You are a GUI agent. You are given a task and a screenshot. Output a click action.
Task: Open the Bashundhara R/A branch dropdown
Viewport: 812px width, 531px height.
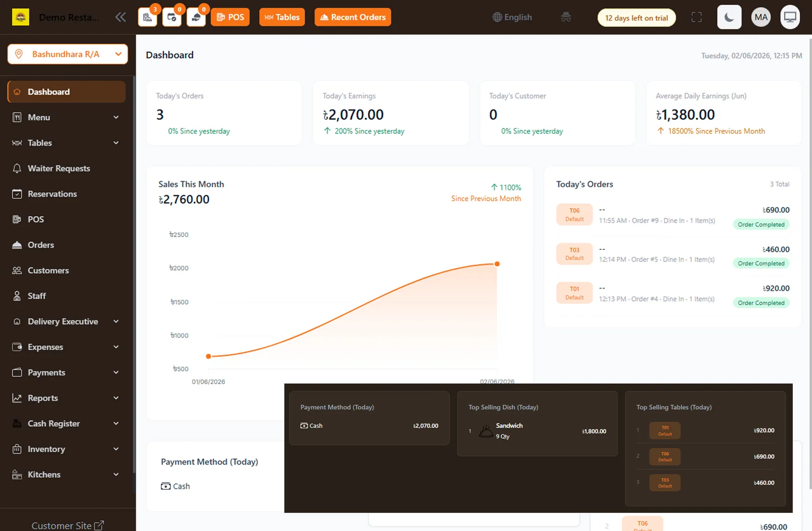(67, 54)
